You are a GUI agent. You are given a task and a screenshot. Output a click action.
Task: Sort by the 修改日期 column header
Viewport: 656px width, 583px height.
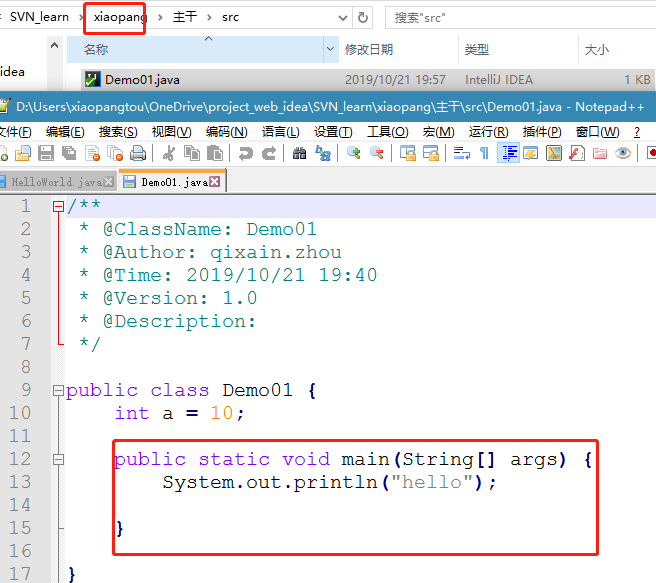pos(398,49)
